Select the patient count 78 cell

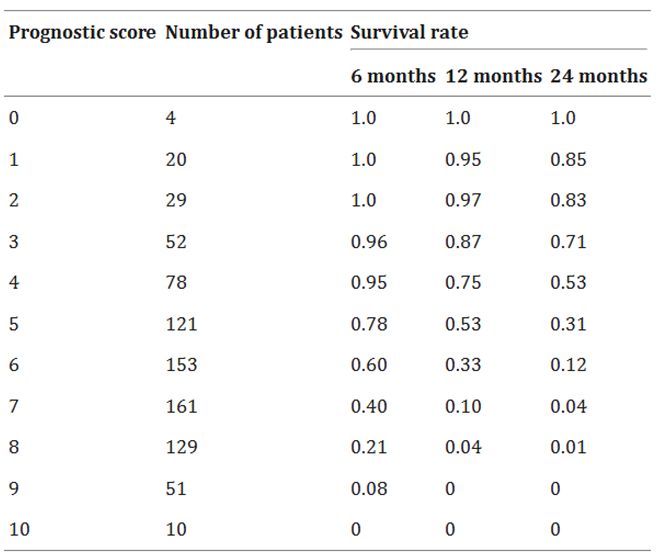tap(176, 283)
